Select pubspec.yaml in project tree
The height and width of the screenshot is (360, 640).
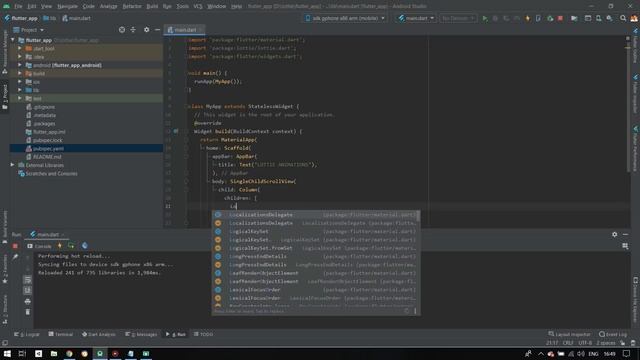coord(48,149)
